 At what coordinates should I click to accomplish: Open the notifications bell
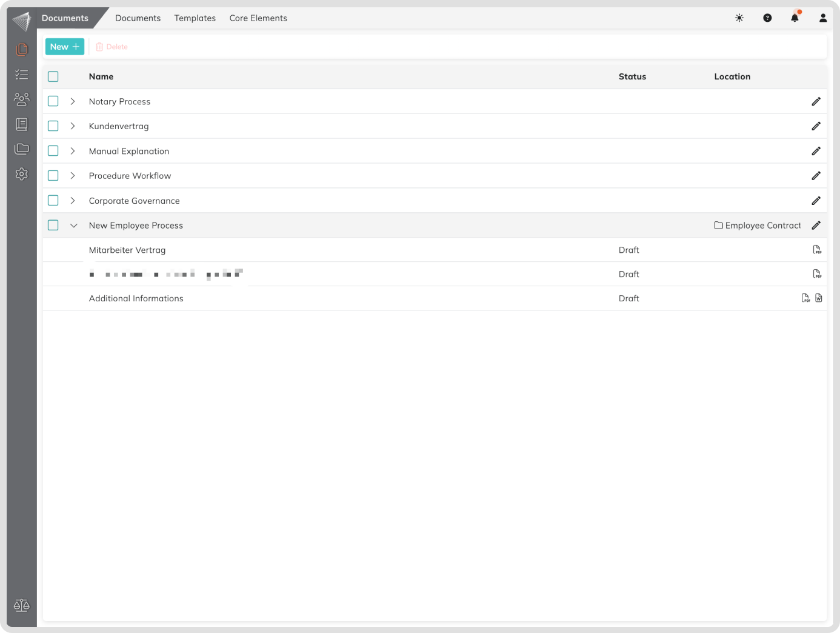click(795, 18)
